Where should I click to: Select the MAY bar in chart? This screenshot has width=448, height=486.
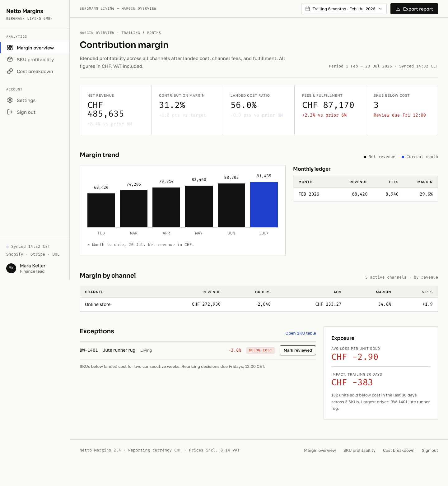point(199,206)
